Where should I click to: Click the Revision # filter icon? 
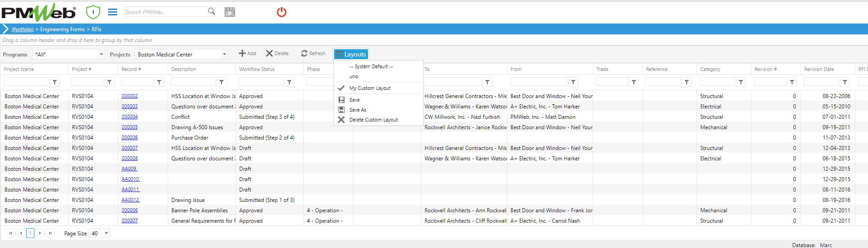point(792,82)
